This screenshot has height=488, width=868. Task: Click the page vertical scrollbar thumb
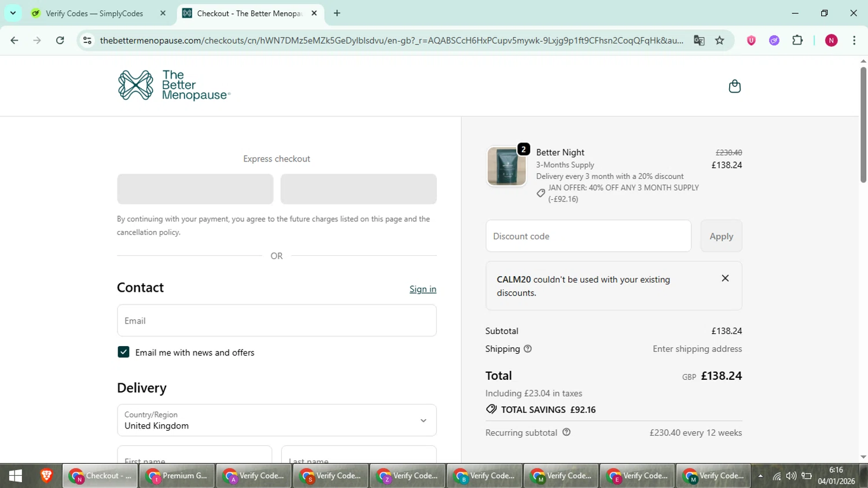point(863,124)
